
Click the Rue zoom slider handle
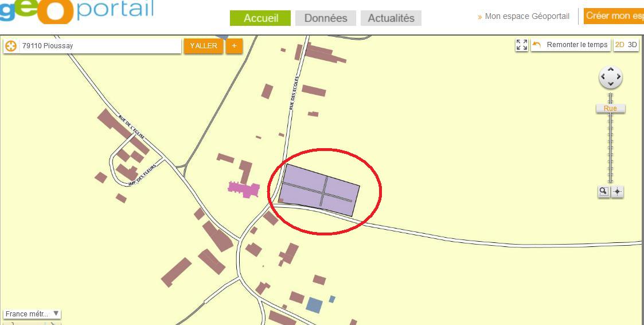[x=610, y=109]
